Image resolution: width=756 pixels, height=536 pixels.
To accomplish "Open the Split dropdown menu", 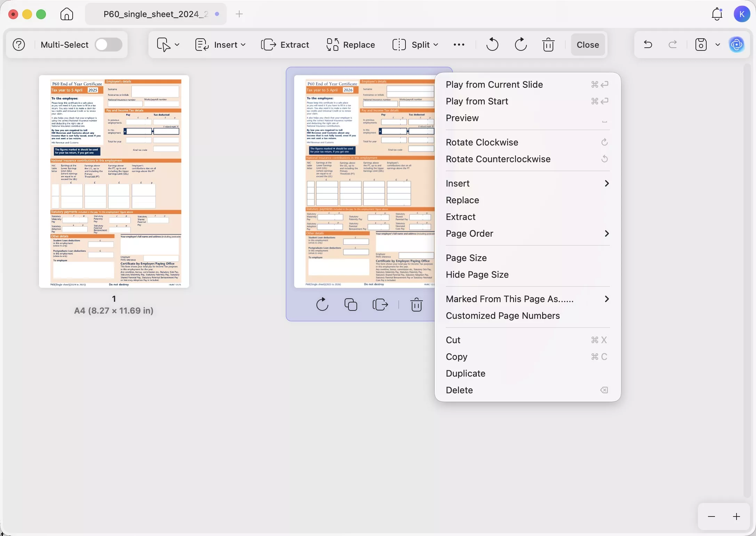I will coord(415,45).
